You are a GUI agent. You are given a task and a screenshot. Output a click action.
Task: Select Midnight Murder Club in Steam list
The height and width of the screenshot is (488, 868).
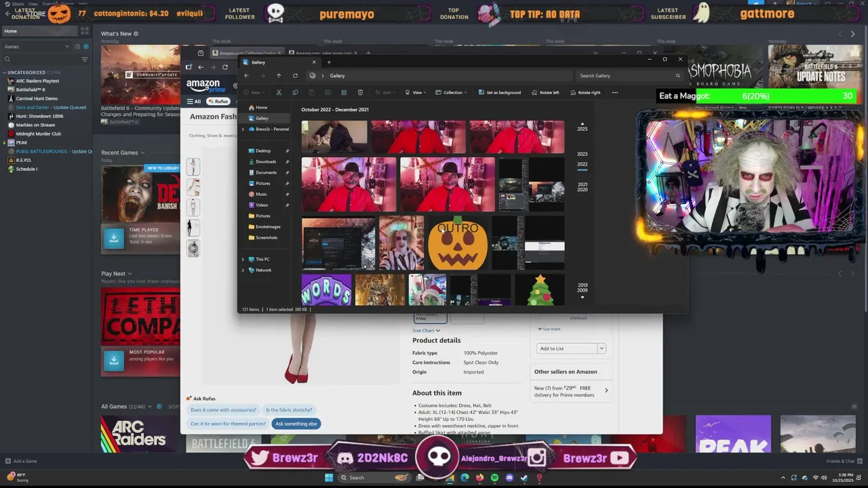pos(38,134)
